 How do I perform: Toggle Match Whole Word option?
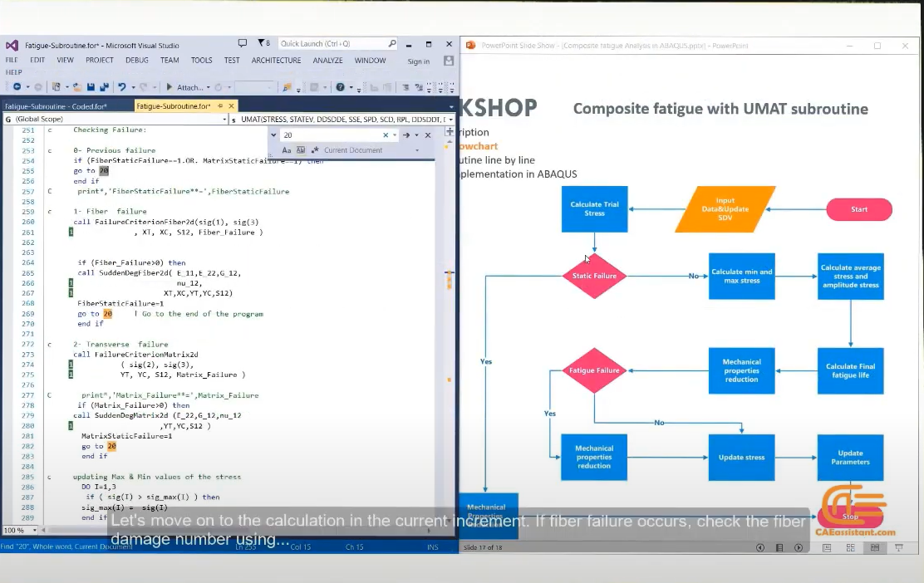click(301, 150)
